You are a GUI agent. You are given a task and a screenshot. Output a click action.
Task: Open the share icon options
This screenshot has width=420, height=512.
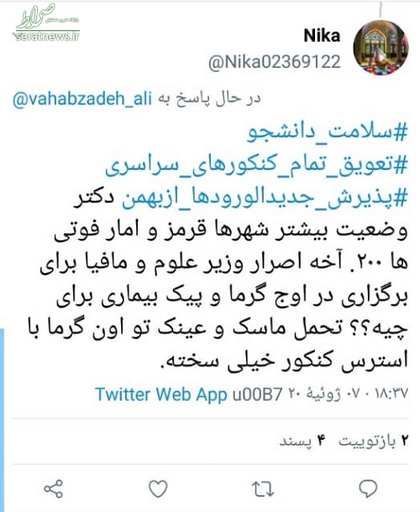coord(53,488)
